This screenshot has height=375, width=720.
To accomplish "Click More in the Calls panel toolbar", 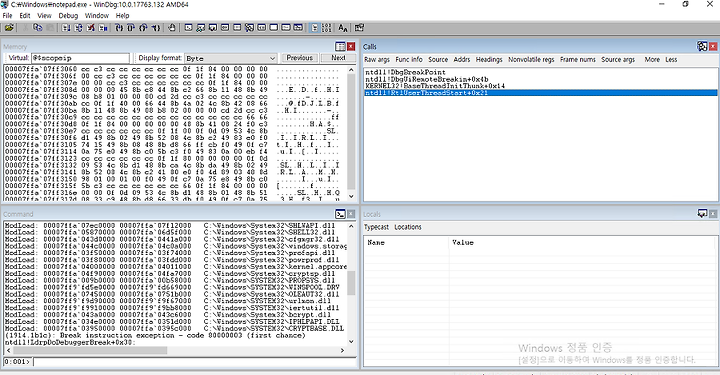I will tap(652, 60).
